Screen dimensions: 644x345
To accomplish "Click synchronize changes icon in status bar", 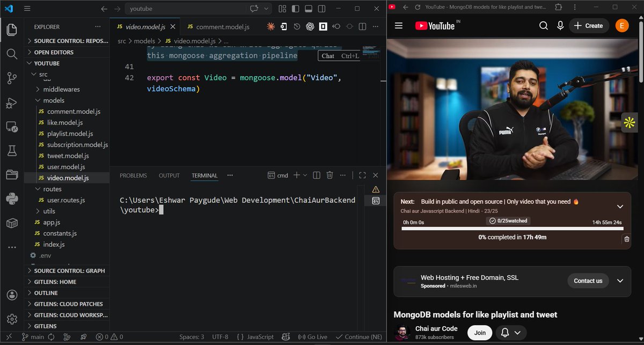I will click(52, 337).
